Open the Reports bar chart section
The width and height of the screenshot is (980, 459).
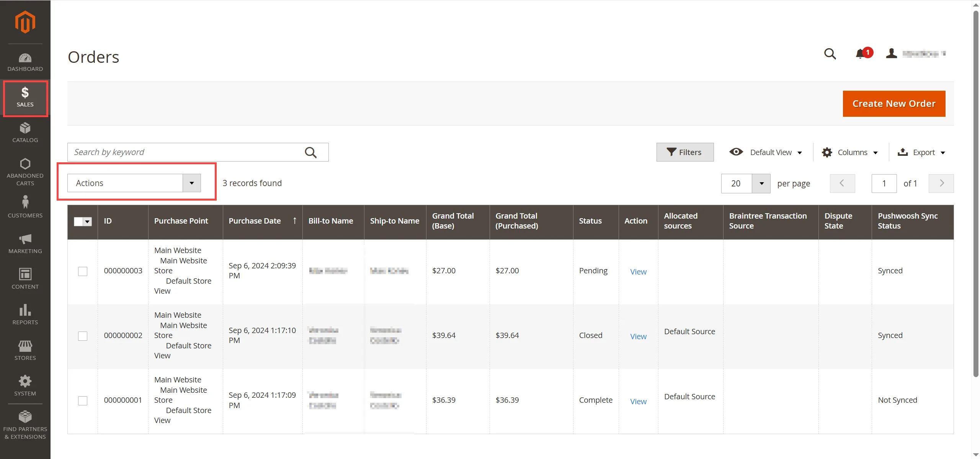point(25,314)
